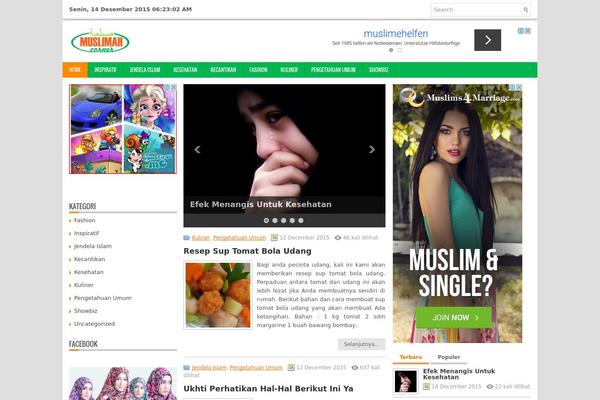Viewport: 600px width, 400px height.
Task: Select the fifth slider dot
Action: pyautogui.click(x=301, y=220)
